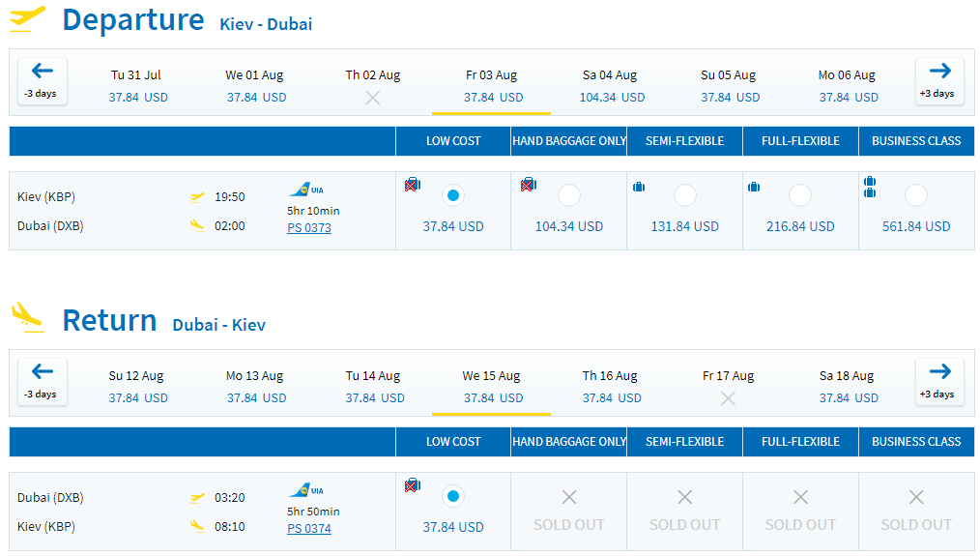Click 'Dubai - Kiev' route text
Image resolution: width=980 pixels, height=556 pixels.
click(x=218, y=325)
